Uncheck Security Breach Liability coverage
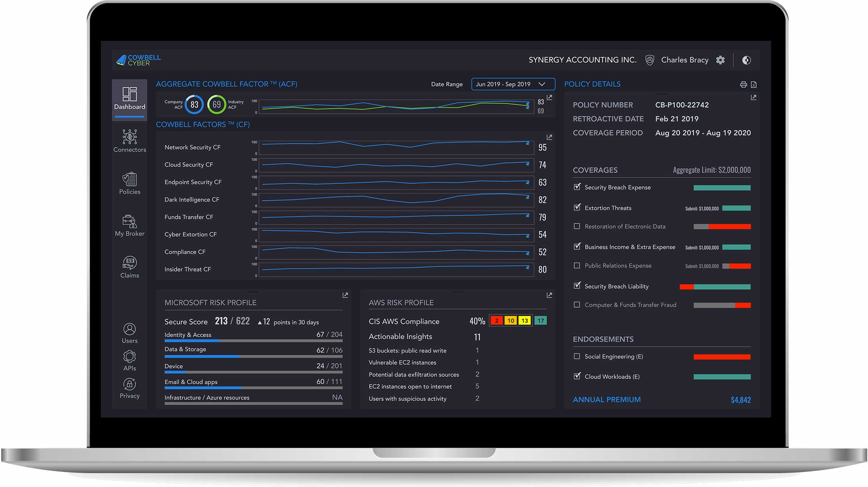The image size is (868, 487). 577,286
